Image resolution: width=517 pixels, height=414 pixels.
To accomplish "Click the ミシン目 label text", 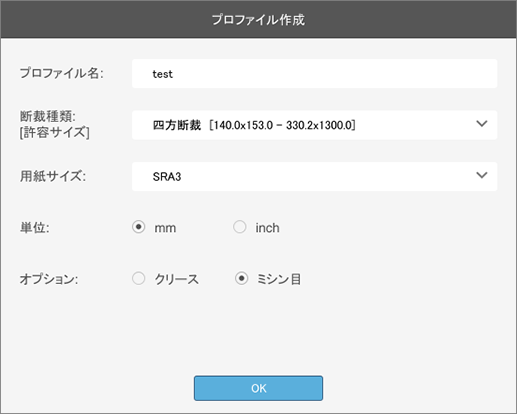I will tap(279, 279).
